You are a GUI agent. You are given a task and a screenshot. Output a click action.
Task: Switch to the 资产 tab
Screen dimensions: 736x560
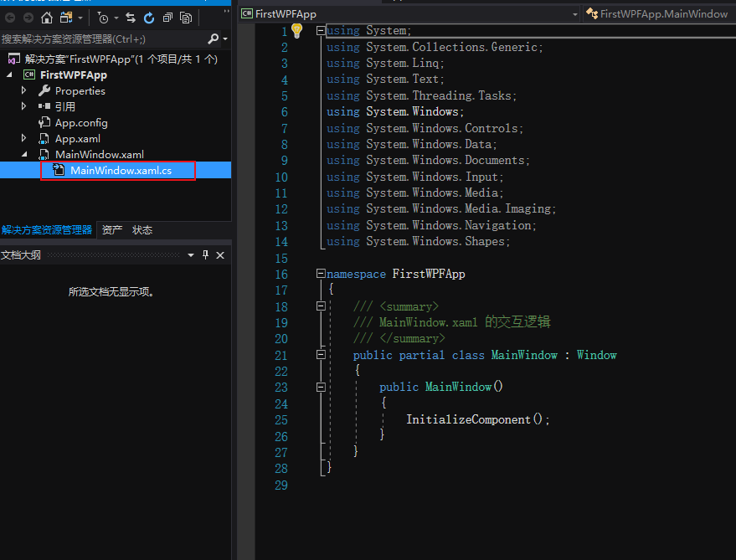click(x=112, y=230)
